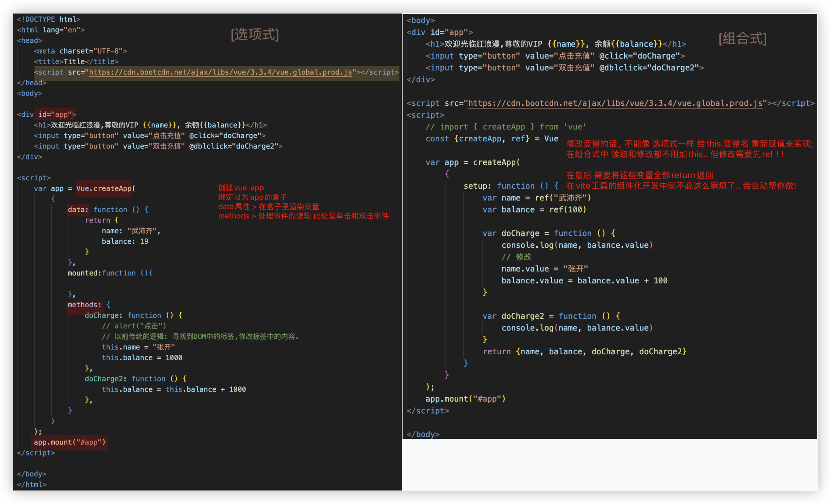Screen dimensions: 831x504
Task: Click this.balance = 1000 in doCharge method
Action: tap(142, 358)
